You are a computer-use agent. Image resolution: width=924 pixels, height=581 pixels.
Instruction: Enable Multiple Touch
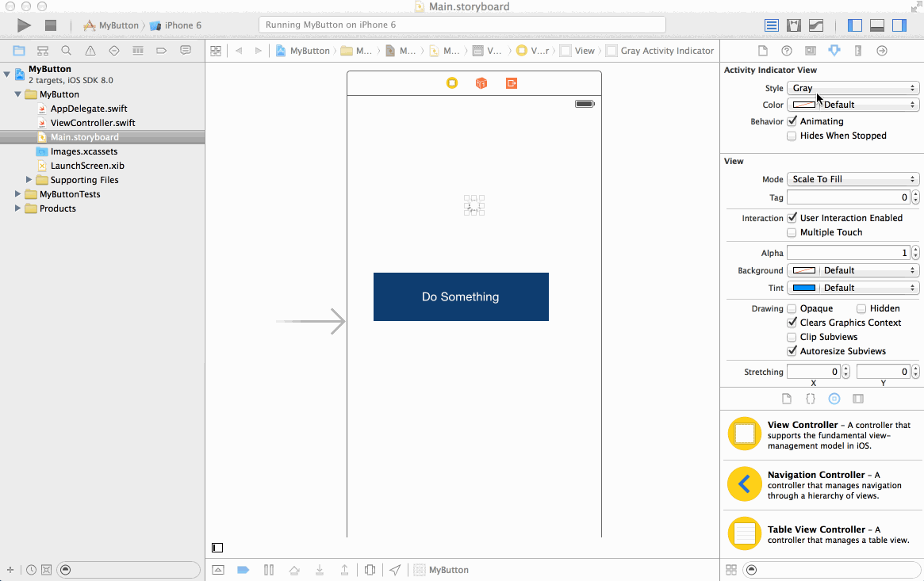coord(792,232)
